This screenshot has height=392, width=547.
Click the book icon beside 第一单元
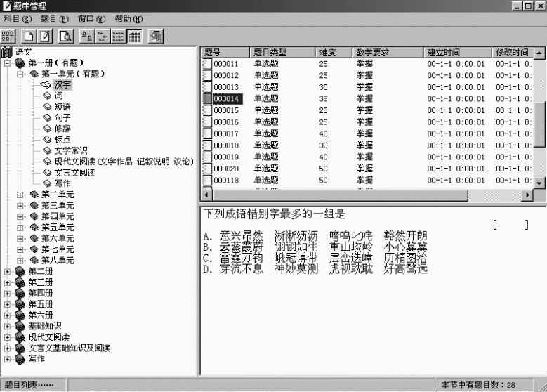[x=34, y=74]
